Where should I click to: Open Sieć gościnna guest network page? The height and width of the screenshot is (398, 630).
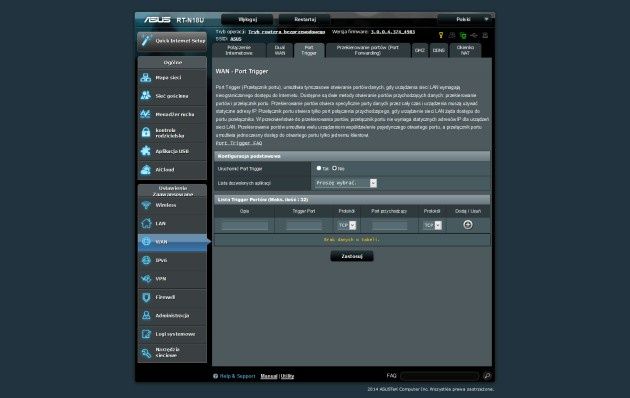coord(172,96)
